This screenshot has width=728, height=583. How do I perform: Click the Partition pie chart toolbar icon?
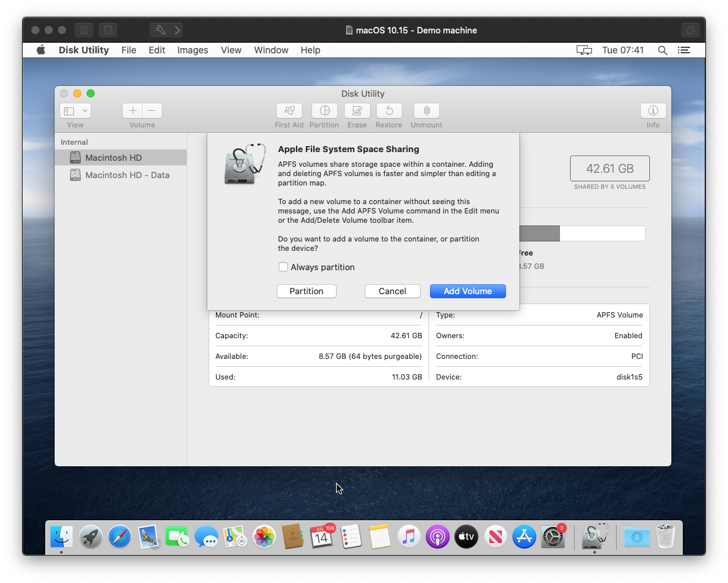pyautogui.click(x=325, y=111)
